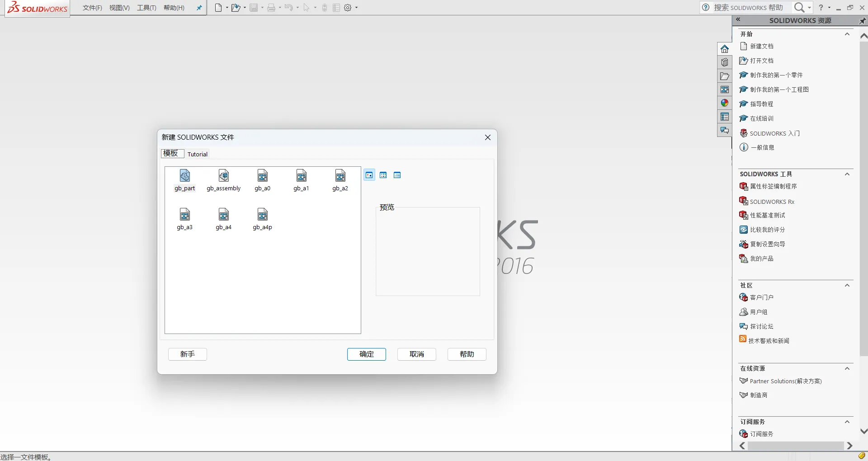868x461 pixels.
Task: Click the SOLIDWORKS help search field
Action: tap(752, 7)
